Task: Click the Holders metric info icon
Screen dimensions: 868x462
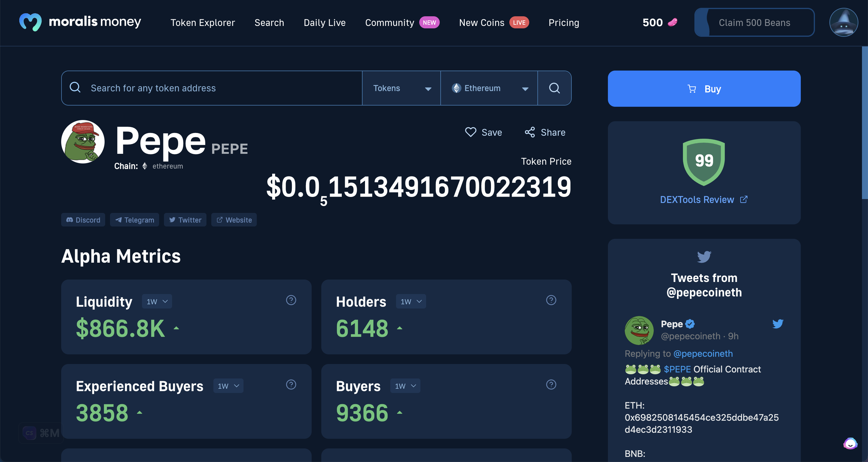Action: pos(551,300)
